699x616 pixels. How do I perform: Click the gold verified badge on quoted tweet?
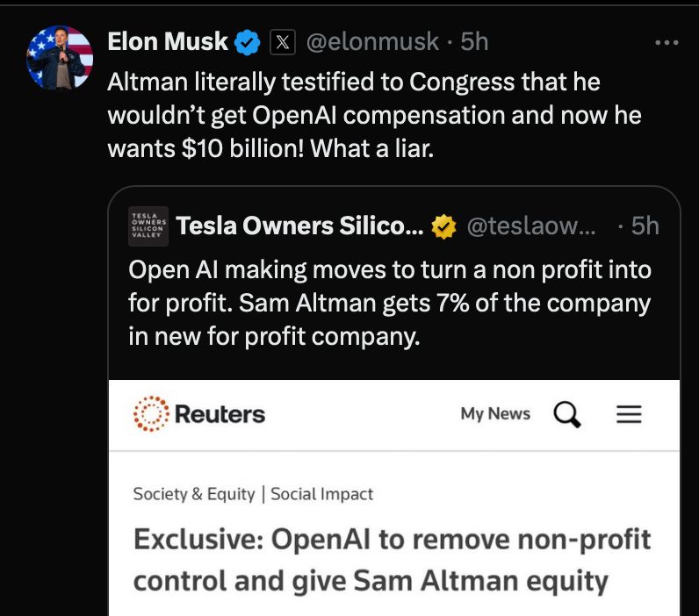click(x=444, y=226)
